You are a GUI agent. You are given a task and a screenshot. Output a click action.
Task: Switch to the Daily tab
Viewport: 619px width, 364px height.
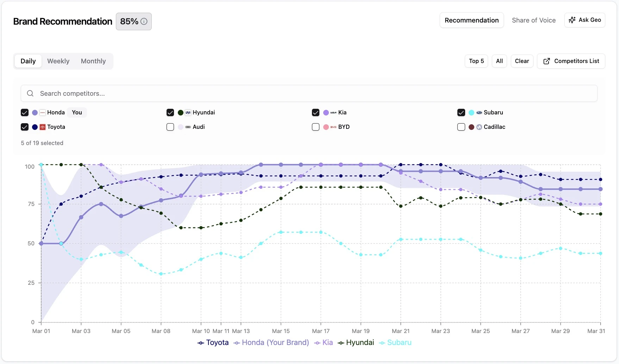pos(28,61)
